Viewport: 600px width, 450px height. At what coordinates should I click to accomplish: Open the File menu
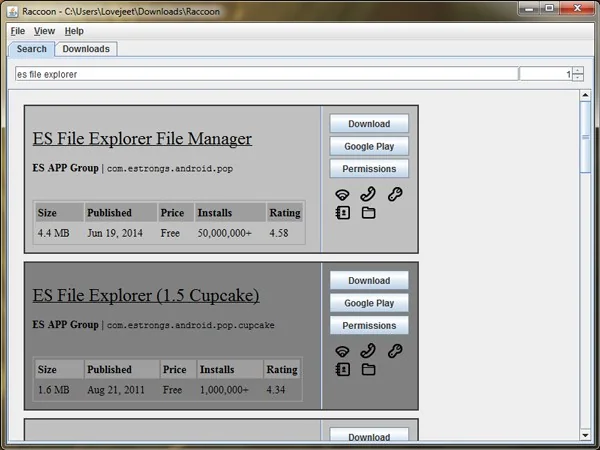[18, 31]
